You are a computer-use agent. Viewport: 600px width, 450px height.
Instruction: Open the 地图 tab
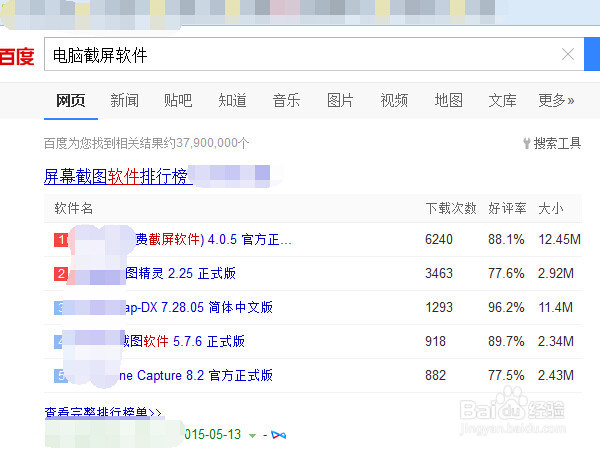tap(448, 101)
